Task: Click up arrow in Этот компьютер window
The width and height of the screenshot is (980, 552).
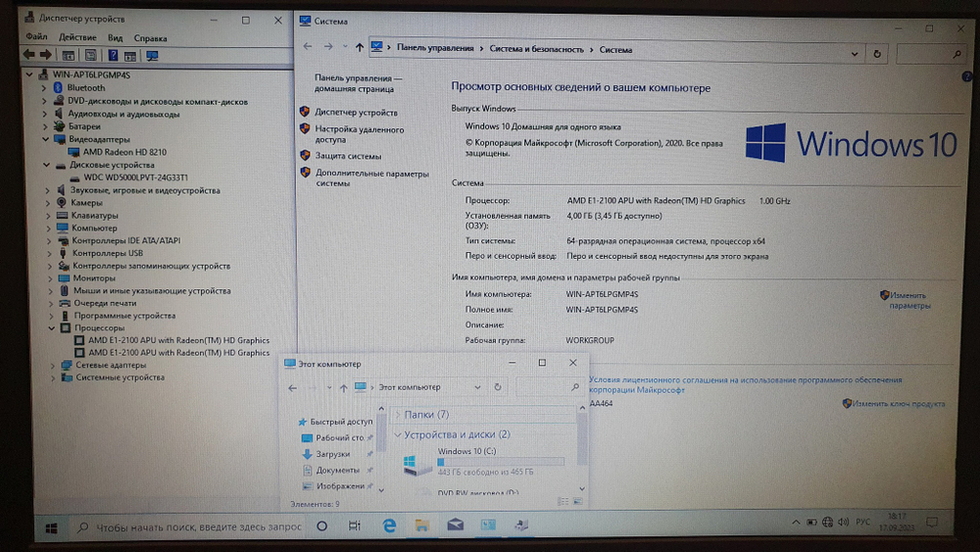Action: pyautogui.click(x=343, y=388)
